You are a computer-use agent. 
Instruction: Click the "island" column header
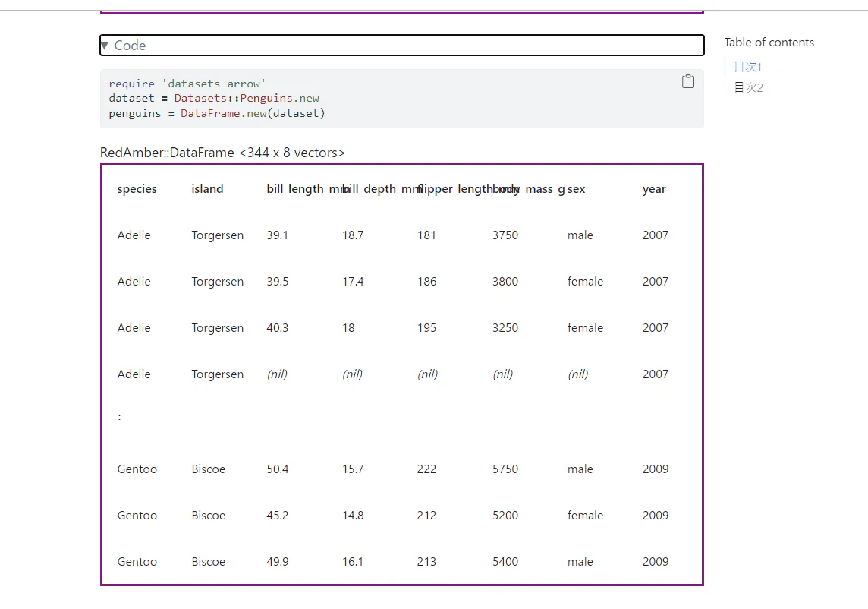pos(207,189)
